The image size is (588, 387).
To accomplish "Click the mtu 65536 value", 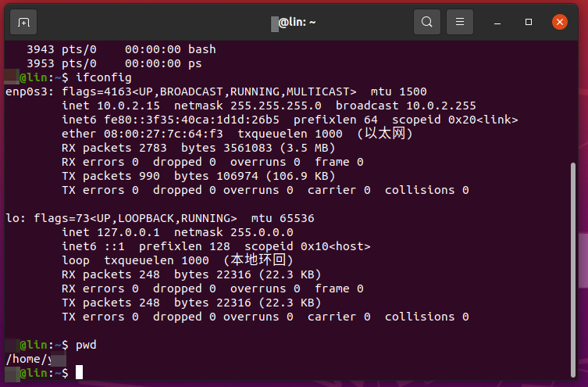I will (283, 218).
